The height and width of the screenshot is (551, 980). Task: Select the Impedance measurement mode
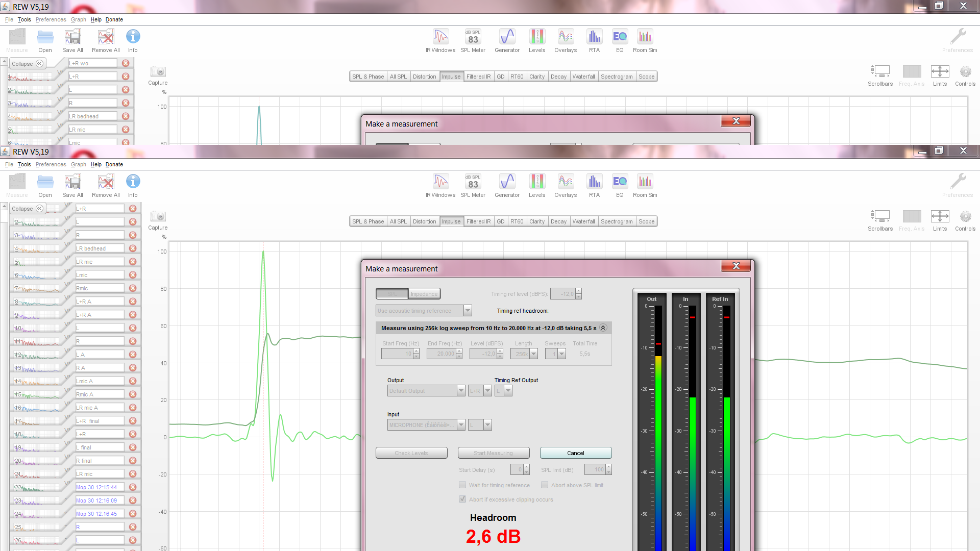point(424,294)
